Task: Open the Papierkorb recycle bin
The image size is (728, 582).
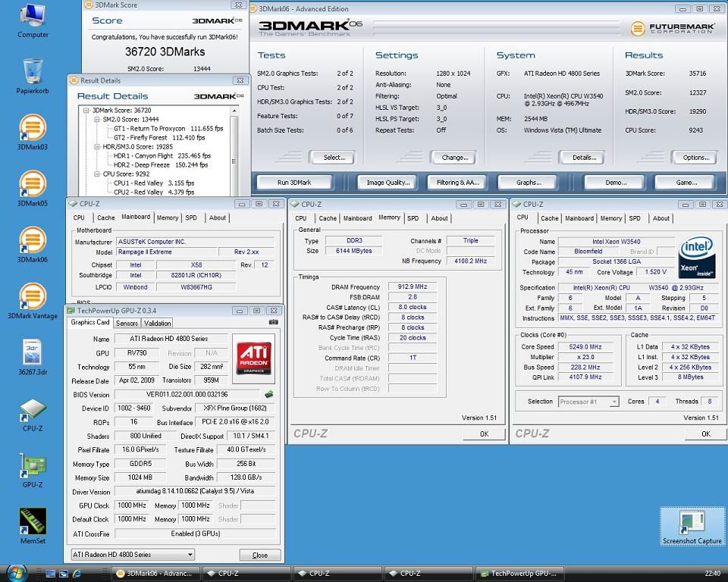Action: pyautogui.click(x=32, y=71)
